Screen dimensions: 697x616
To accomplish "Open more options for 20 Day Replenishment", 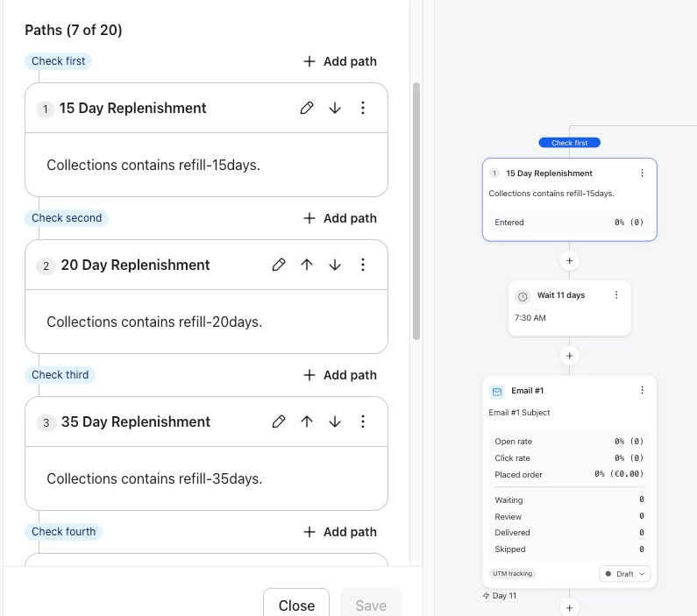I will click(x=363, y=265).
